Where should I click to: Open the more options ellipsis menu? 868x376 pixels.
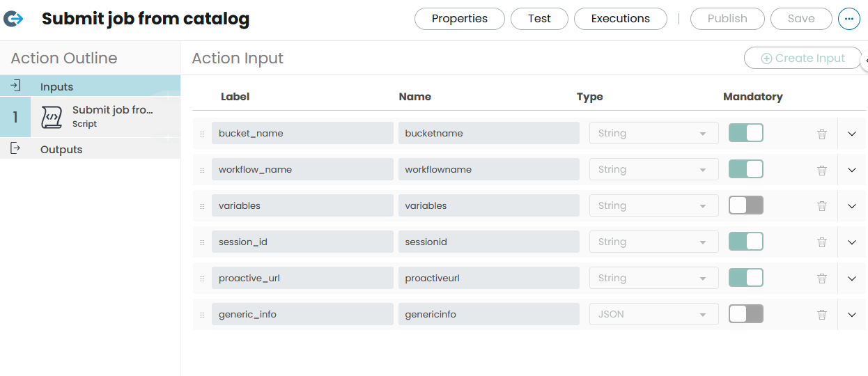click(848, 19)
